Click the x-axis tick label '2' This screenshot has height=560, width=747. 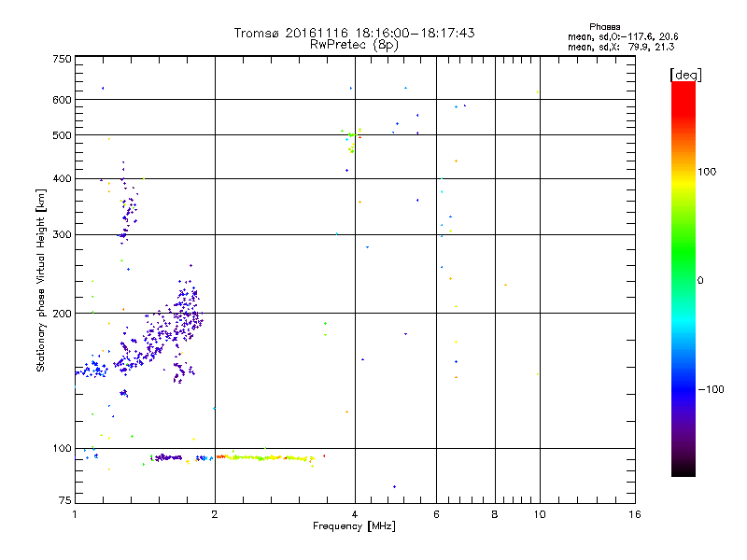coord(215,514)
